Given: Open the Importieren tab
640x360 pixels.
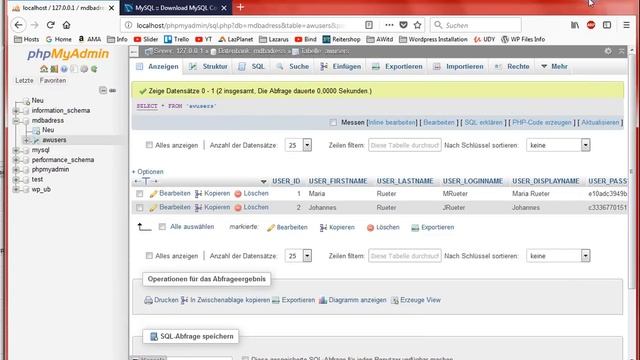Looking at the screenshot, I should (458, 66).
